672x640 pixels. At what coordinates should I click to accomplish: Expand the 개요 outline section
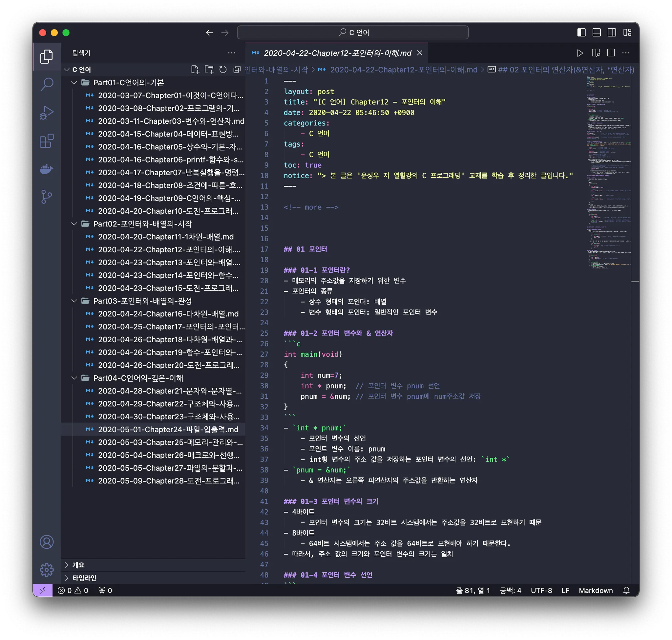(78, 565)
